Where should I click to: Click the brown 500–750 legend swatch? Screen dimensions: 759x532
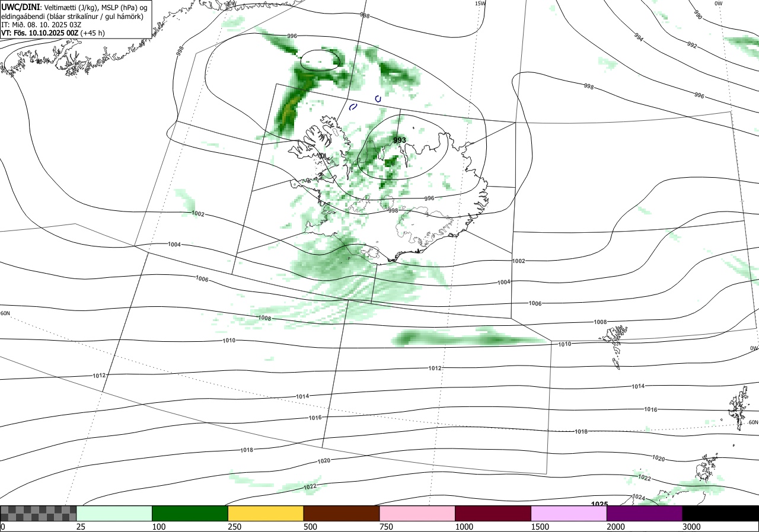342,513
